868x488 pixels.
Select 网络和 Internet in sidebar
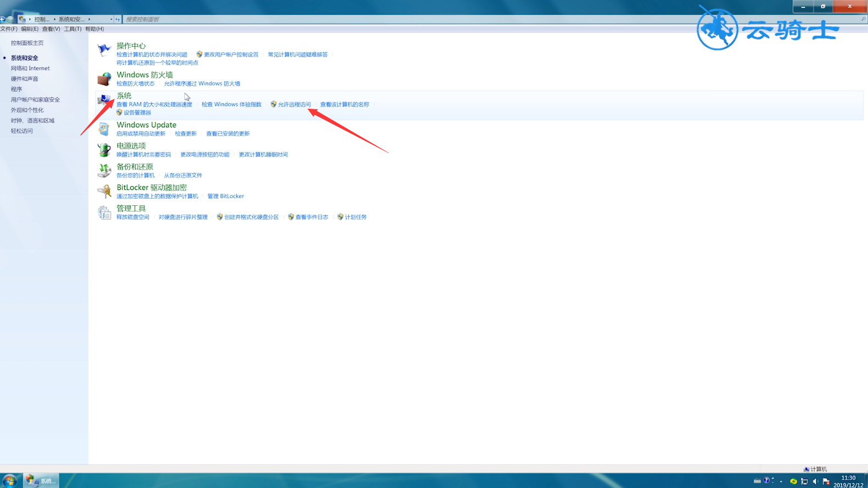pyautogui.click(x=30, y=69)
